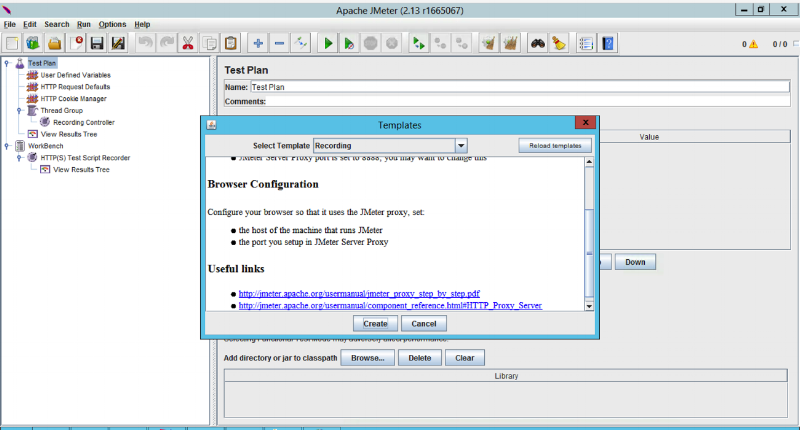Viewport: 800px width, 430px height.
Task: Click the Save As toolbar icon
Action: click(118, 43)
